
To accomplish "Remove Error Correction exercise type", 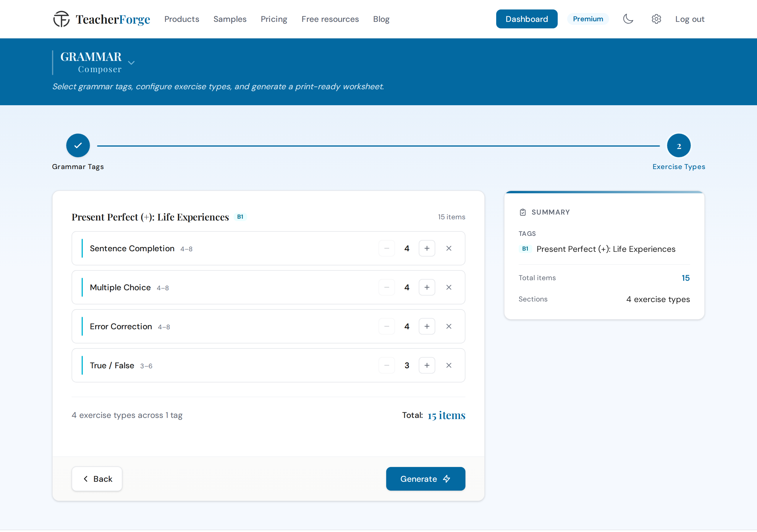I will [449, 326].
